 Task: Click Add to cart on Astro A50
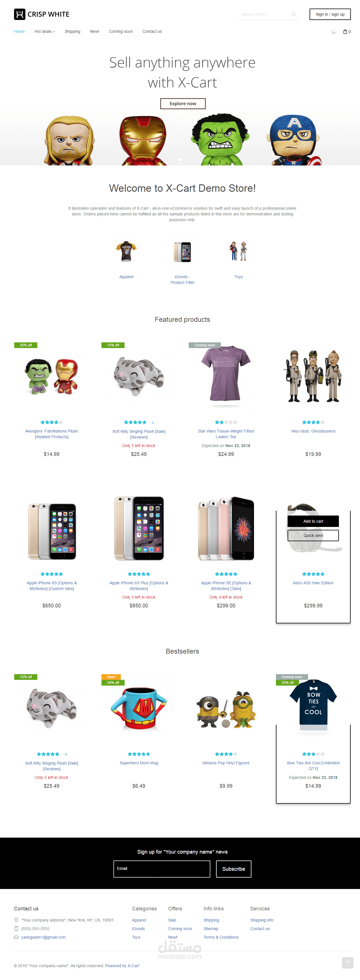tap(313, 521)
